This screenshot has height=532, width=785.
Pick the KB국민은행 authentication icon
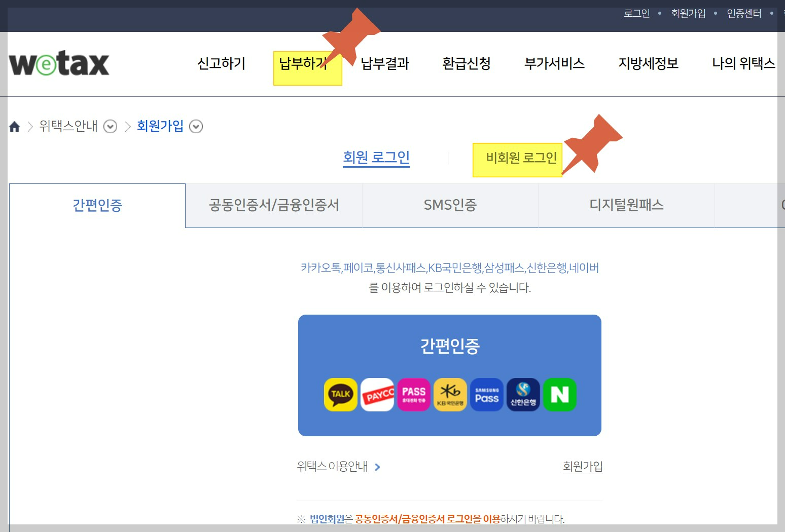[x=450, y=395]
